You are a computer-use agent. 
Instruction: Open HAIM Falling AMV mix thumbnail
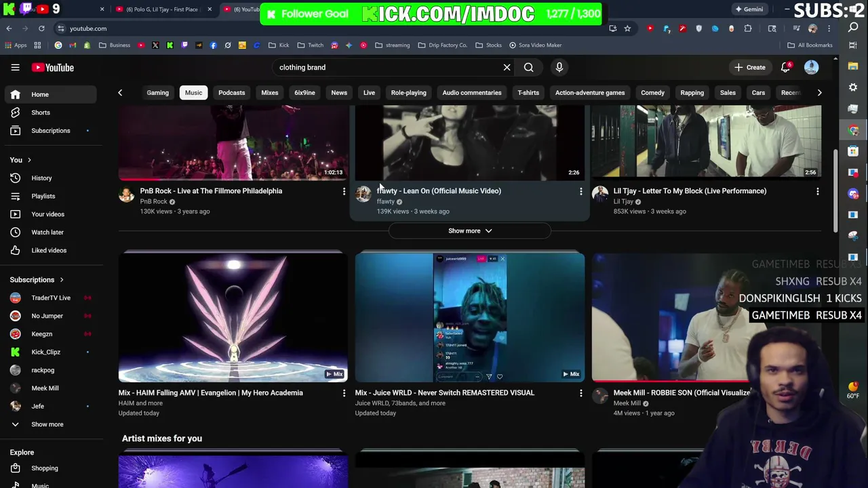pos(233,317)
